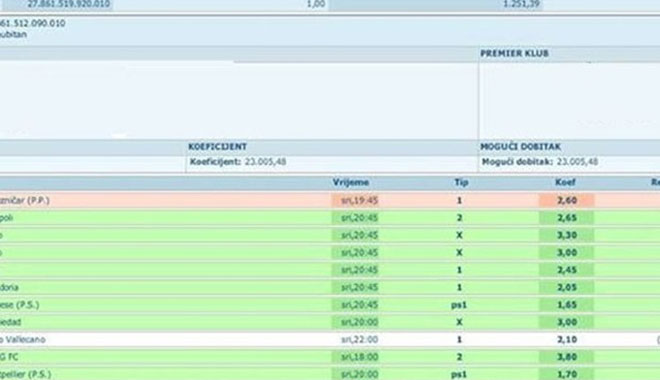This screenshot has width=660, height=380.
Task: Click the Koeficijent value 23.005,48
Action: [265, 162]
